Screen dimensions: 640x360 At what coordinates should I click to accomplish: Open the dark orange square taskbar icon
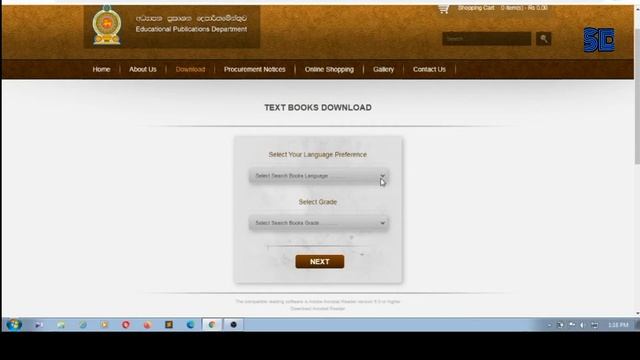pos(169,324)
